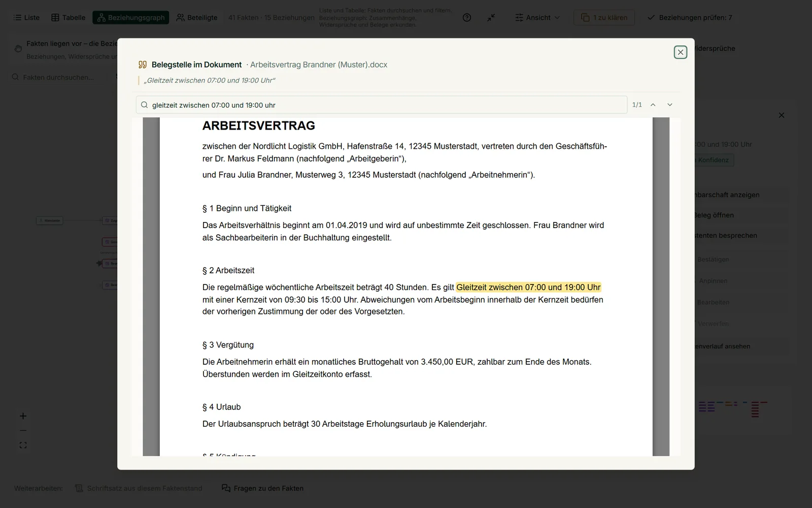Click the § 2 Arbeitszeit heading

pyautogui.click(x=228, y=270)
